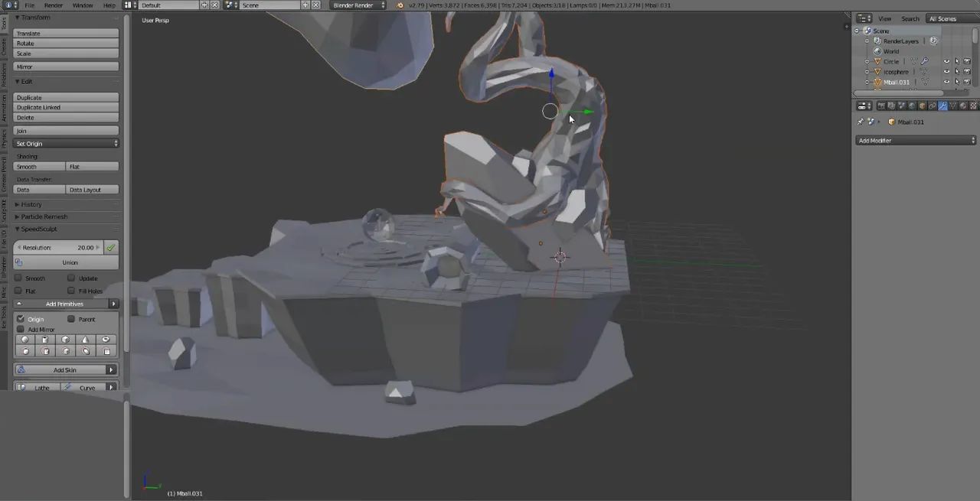Open the outliner View menu
980x501 pixels.
click(885, 18)
